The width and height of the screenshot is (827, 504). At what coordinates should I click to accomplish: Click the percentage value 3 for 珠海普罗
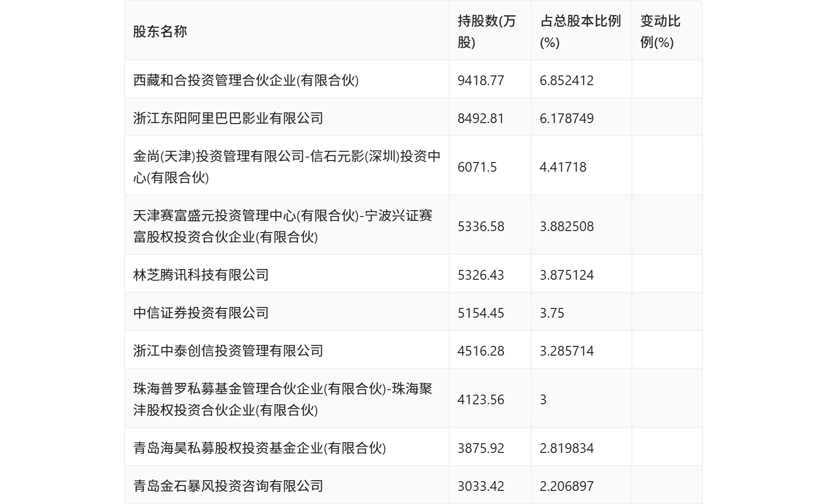[x=543, y=399]
